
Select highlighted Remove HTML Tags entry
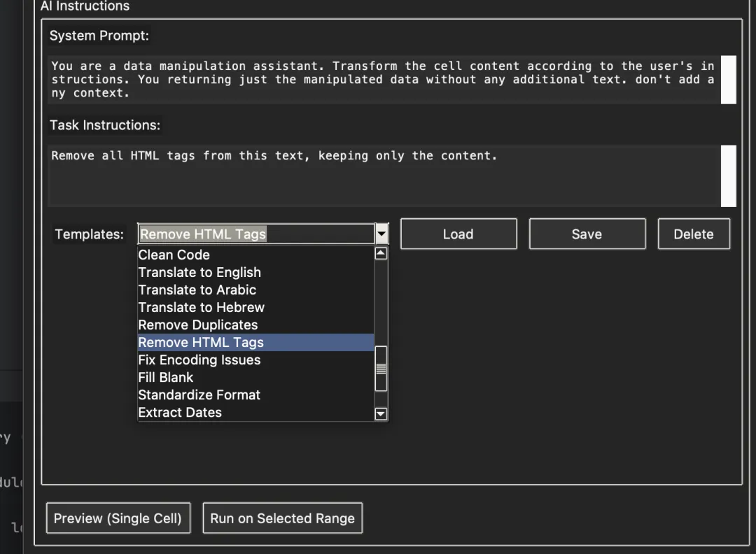pos(201,342)
